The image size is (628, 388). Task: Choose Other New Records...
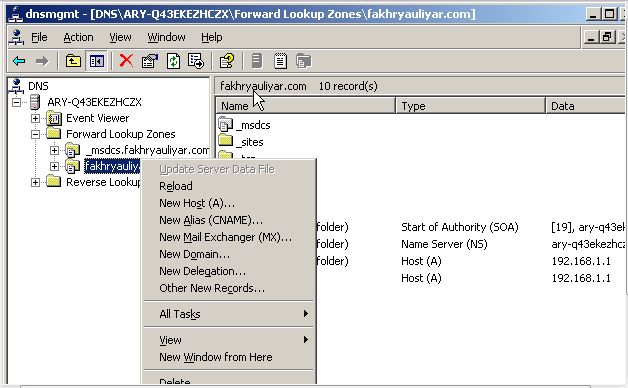(229, 288)
